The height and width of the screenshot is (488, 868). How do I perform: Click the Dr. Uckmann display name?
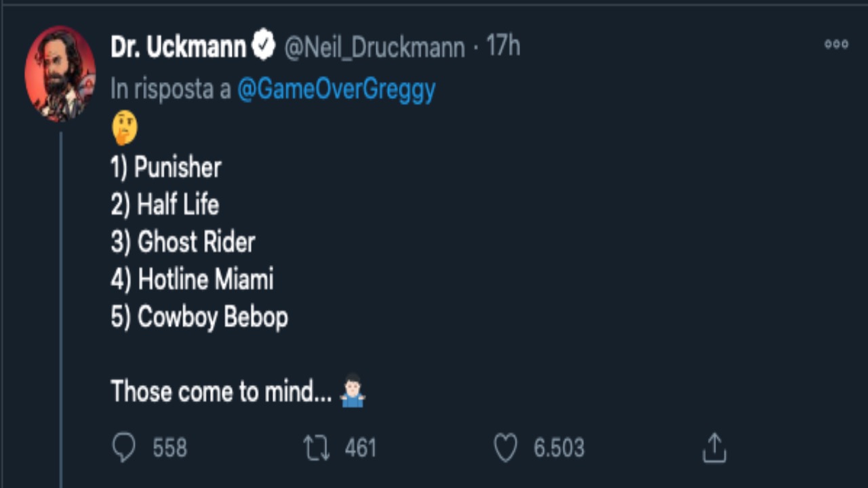pos(178,47)
